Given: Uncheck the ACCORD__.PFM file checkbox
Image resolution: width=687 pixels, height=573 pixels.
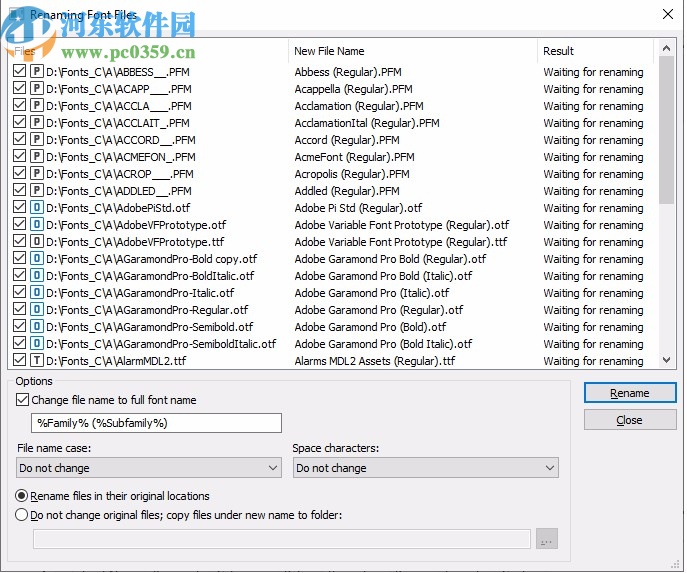Looking at the screenshot, I should [x=19, y=139].
